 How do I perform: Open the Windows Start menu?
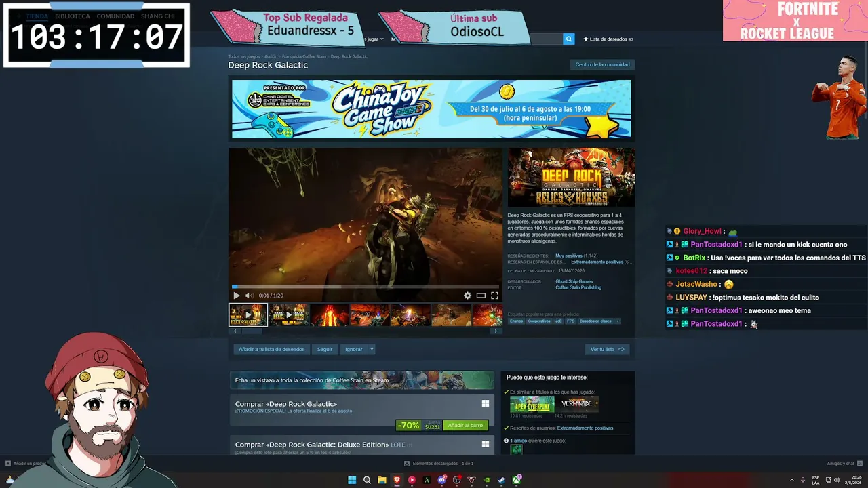352,480
